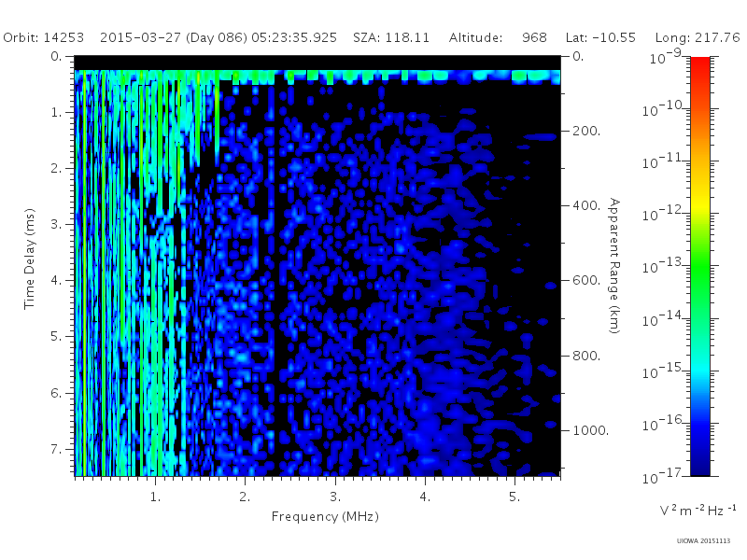The height and width of the screenshot is (560, 747).
Task: Click the timestamp 05:23:35.925
Action: tap(294, 37)
